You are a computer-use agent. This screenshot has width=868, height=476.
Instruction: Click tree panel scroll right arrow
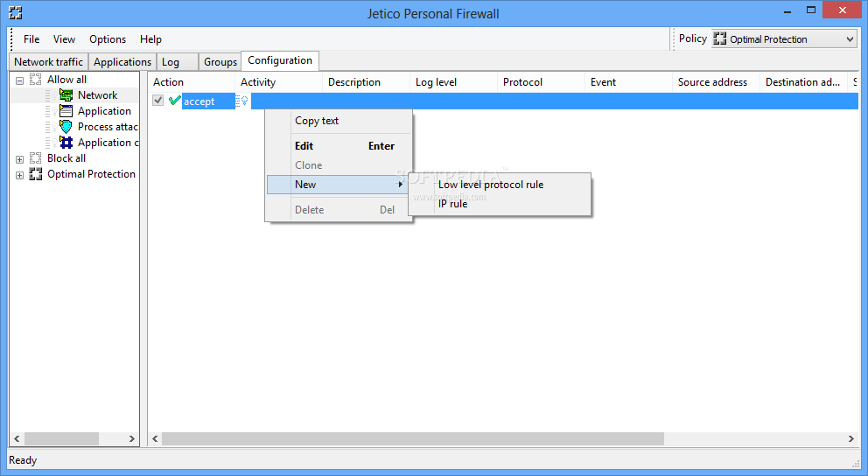132,439
